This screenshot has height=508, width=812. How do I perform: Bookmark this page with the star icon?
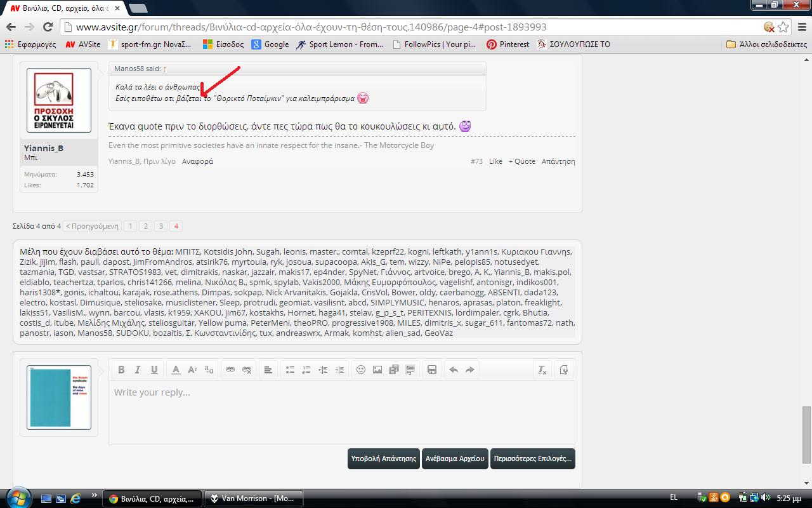point(783,27)
